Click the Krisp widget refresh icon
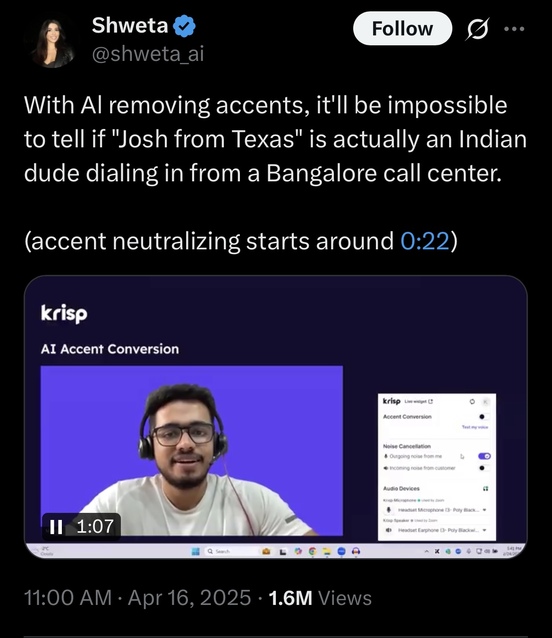This screenshot has width=552, height=638. [x=472, y=402]
